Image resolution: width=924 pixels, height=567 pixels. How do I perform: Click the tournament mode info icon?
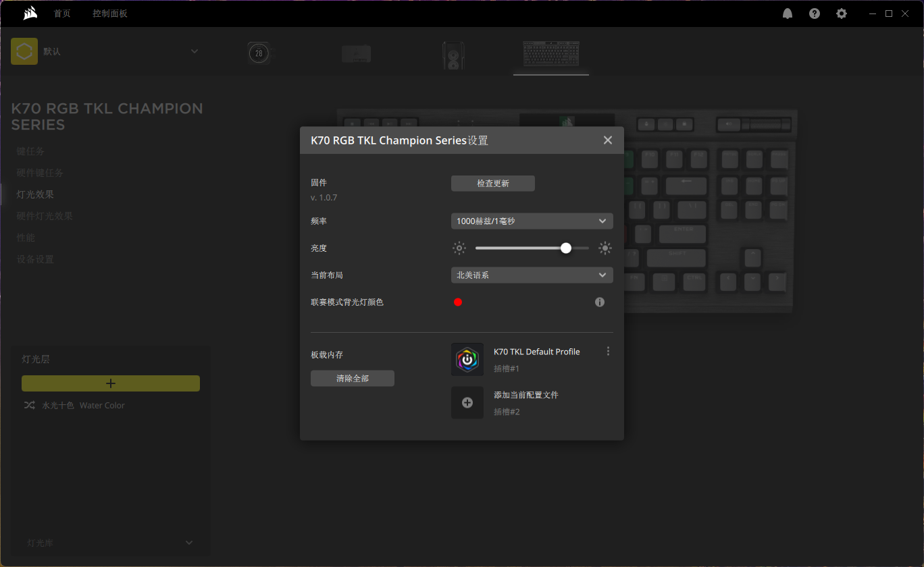tap(600, 302)
